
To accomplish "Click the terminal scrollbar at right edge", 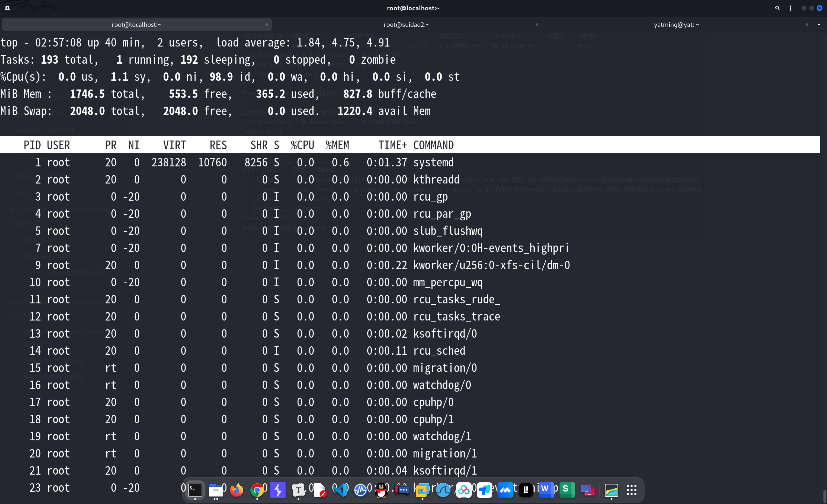I will (824, 496).
